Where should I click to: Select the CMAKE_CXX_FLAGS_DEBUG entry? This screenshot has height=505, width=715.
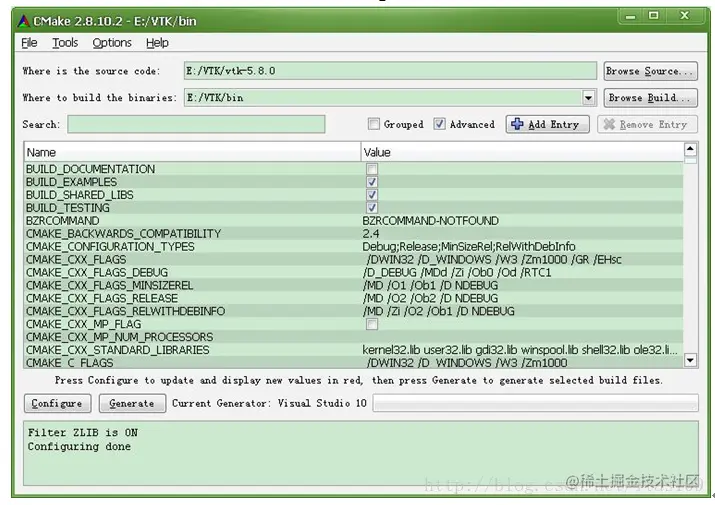pyautogui.click(x=97, y=272)
